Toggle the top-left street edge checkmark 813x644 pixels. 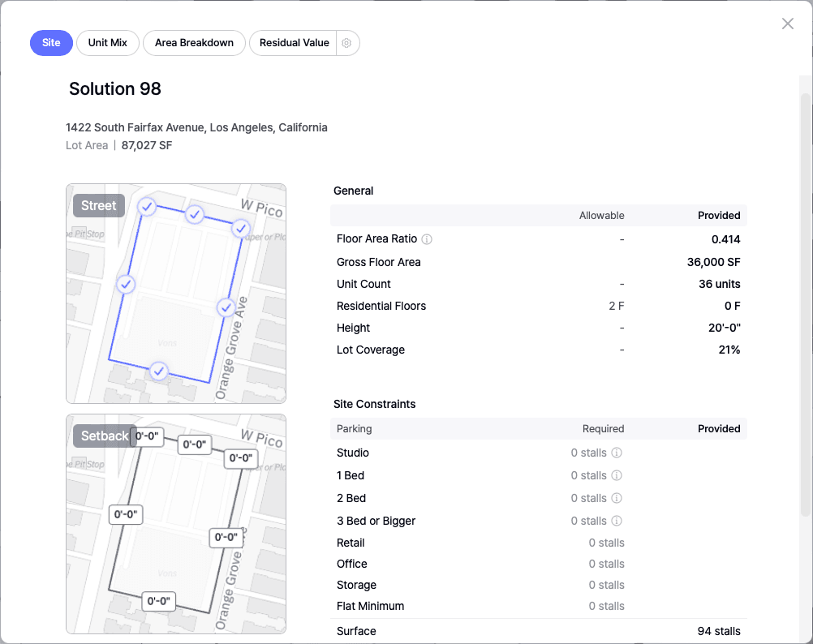coord(147,207)
